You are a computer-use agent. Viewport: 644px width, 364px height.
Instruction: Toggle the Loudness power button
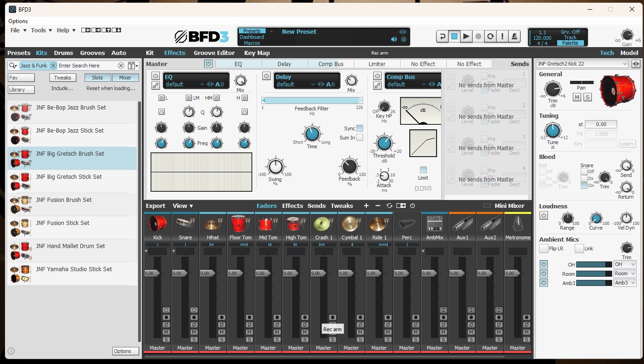point(544,215)
